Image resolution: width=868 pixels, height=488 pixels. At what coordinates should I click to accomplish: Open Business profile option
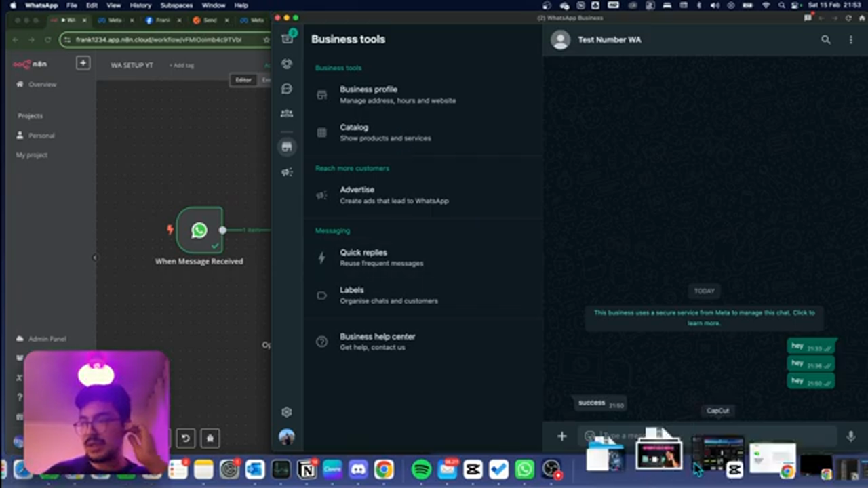point(424,95)
